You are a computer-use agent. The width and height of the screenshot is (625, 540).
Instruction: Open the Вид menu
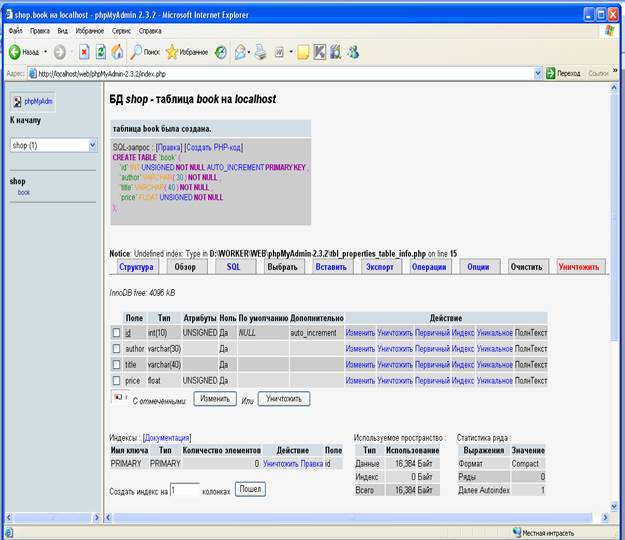[x=63, y=31]
